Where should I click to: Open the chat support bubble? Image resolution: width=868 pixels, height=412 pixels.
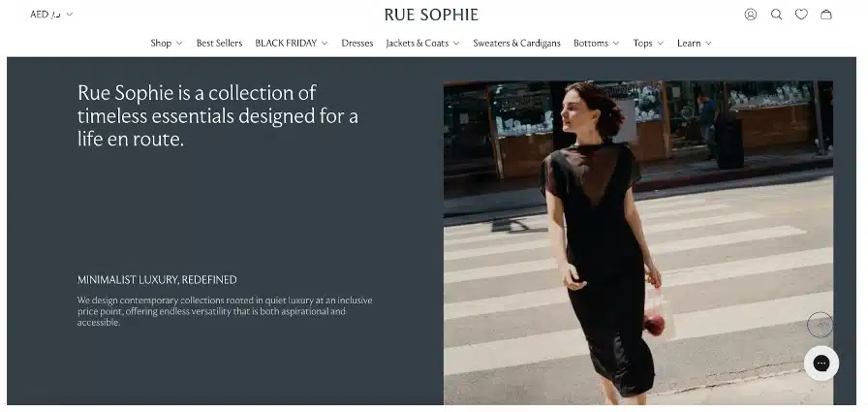pyautogui.click(x=821, y=364)
